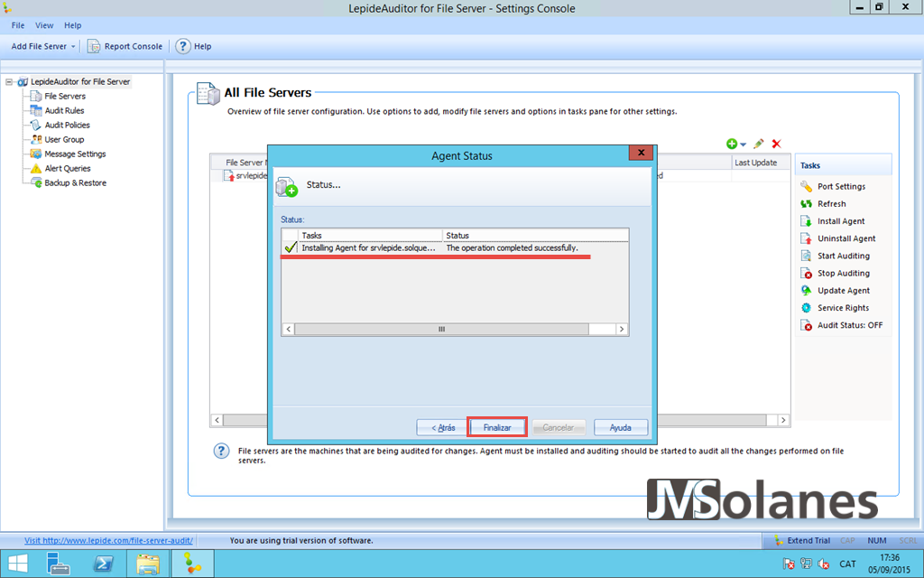The width and height of the screenshot is (924, 578).
Task: Open the Help menu
Action: 72,25
